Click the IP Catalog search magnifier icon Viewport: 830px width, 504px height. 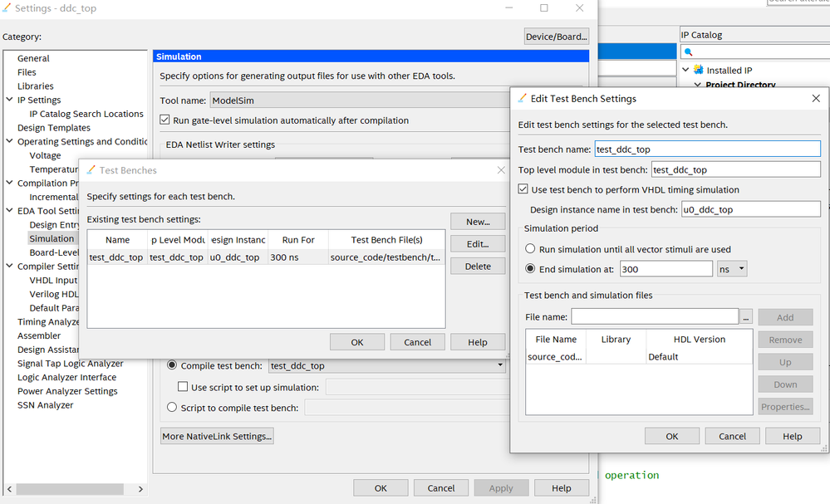(688, 51)
